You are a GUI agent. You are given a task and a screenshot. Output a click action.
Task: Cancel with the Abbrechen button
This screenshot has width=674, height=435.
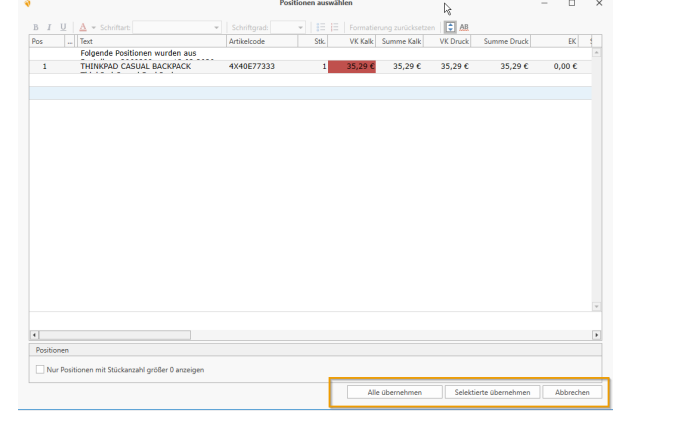pos(573,393)
